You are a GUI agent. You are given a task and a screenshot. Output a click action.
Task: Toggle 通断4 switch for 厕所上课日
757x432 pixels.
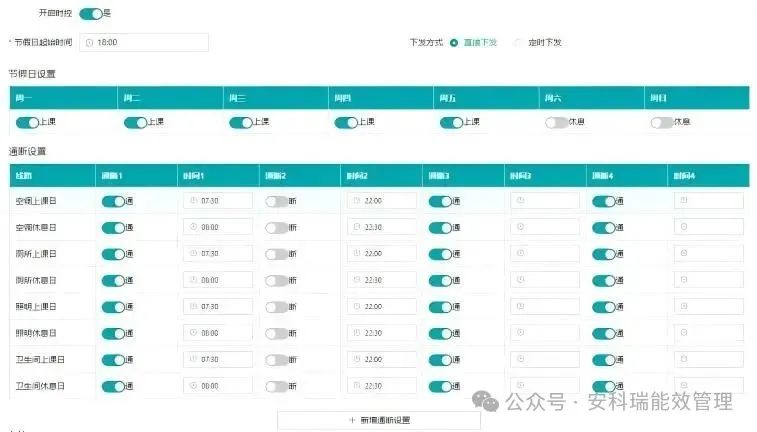pyautogui.click(x=604, y=254)
